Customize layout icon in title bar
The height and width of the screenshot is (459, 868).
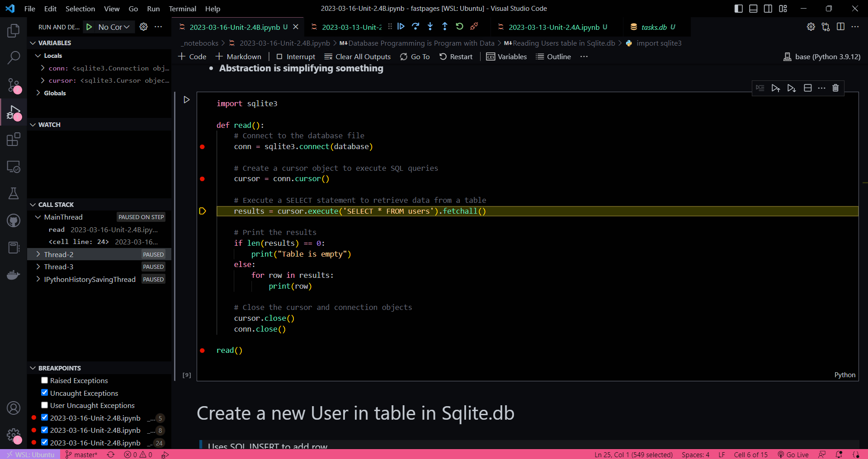(x=783, y=9)
